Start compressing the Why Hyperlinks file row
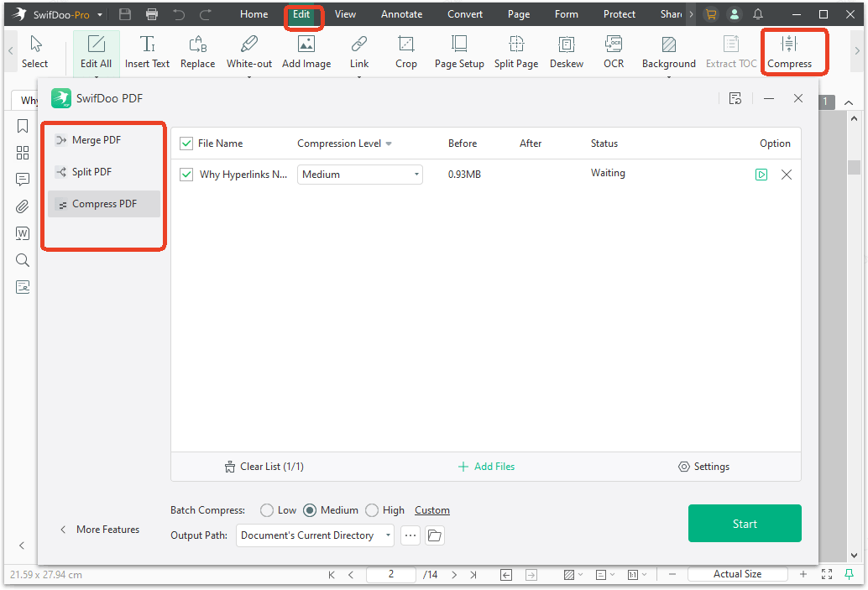This screenshot has height=590, width=868. [761, 175]
